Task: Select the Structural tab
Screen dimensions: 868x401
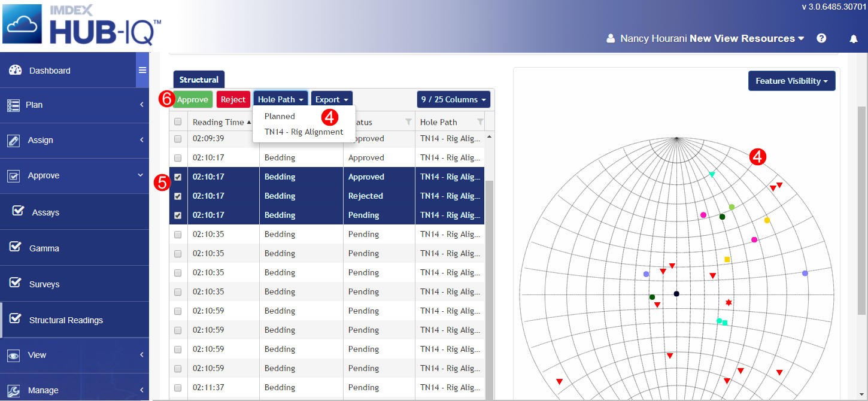Action: tap(199, 80)
